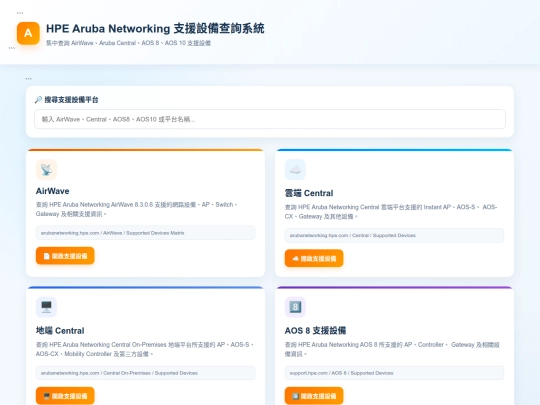This screenshot has width=540, height=405.
Task: Click the 雲端 Central description mentioning Instant AP
Action: 391,211
